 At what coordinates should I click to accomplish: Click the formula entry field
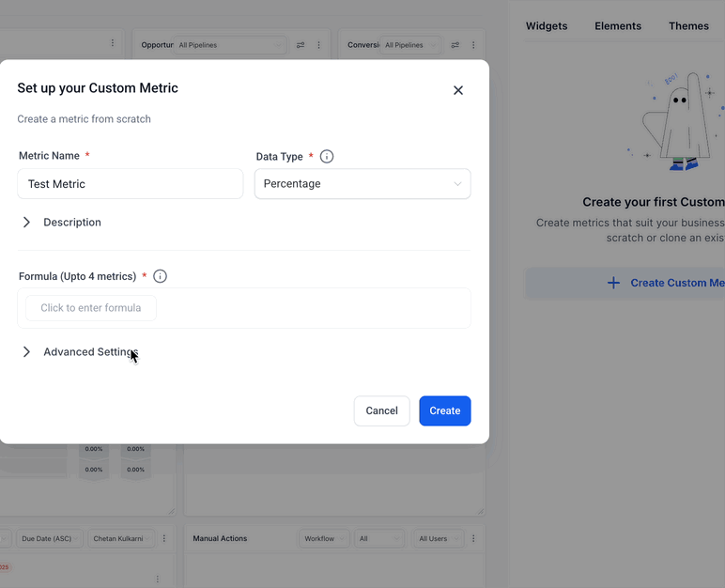[x=91, y=308]
